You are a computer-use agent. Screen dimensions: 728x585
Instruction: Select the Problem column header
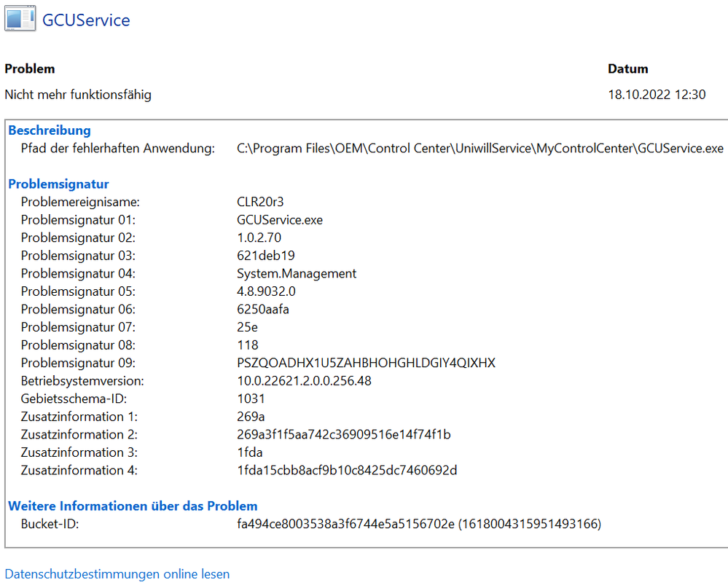pyautogui.click(x=29, y=68)
